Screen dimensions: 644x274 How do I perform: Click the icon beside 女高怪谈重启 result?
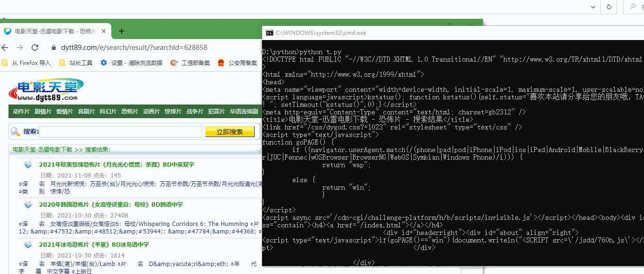pos(28,205)
